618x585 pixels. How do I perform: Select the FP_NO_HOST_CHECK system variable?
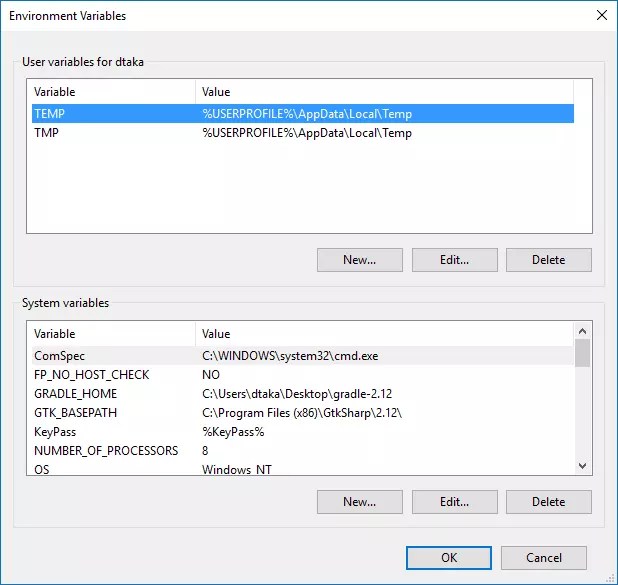pyautogui.click(x=303, y=374)
